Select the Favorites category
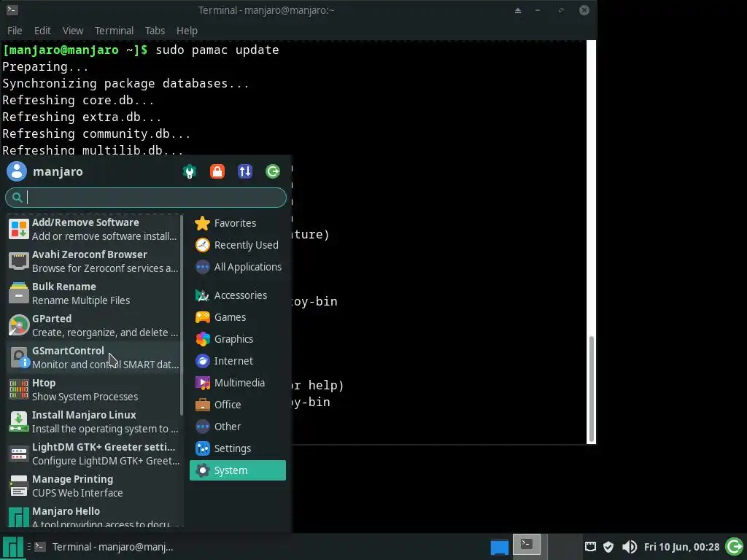This screenshot has width=747, height=560. tap(238, 223)
